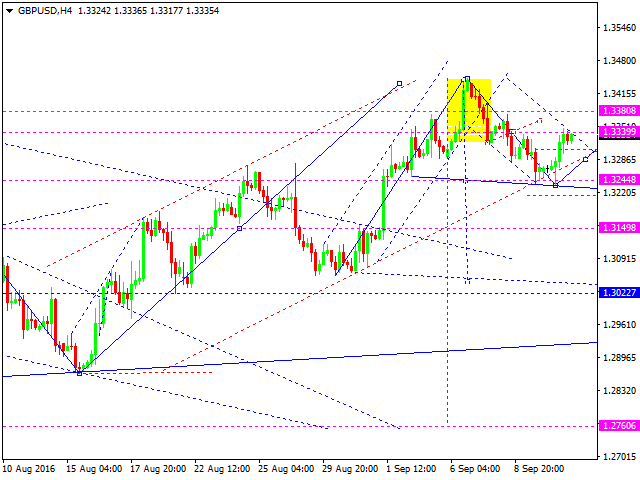
Task: Click the 1.28965 price scale value
Action: pyautogui.click(x=620, y=358)
